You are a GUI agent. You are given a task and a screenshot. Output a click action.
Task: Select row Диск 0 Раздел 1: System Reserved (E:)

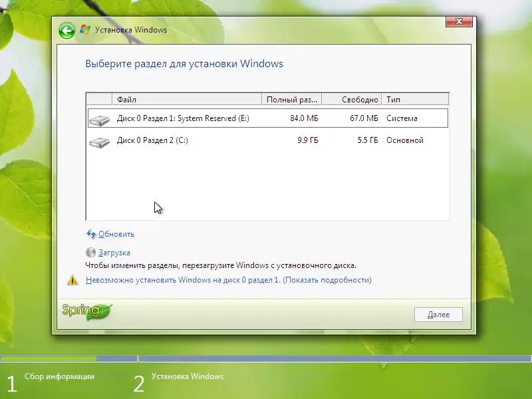tap(268, 118)
